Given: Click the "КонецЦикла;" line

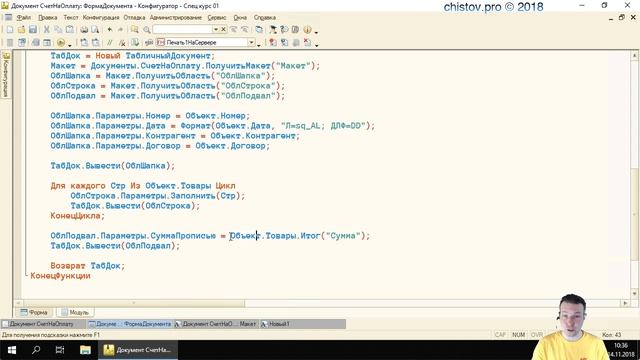Looking at the screenshot, I should click(78, 216).
